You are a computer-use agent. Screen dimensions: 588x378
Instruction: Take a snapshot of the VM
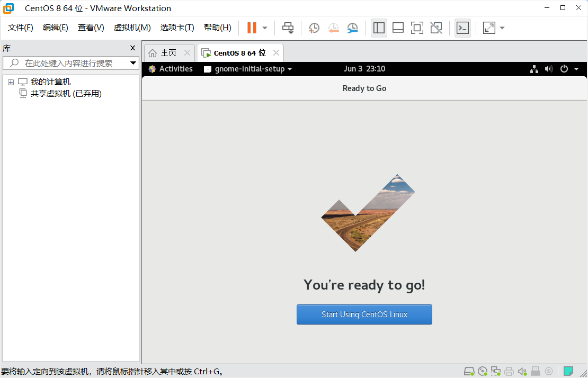click(314, 28)
